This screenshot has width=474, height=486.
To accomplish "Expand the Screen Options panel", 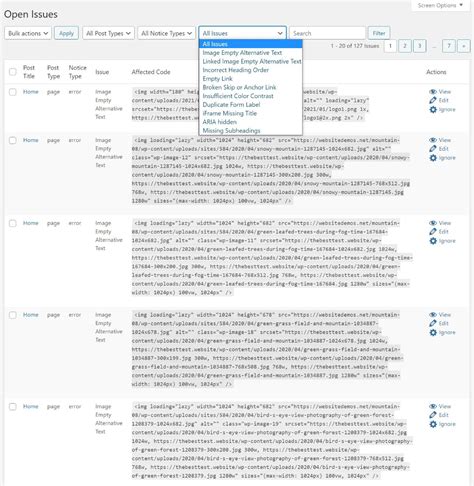I will point(440,5).
